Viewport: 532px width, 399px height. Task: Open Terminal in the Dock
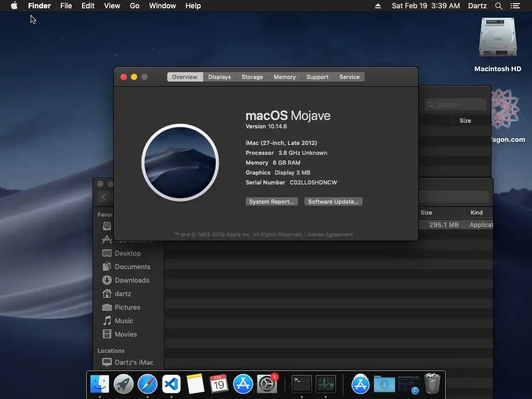point(302,384)
